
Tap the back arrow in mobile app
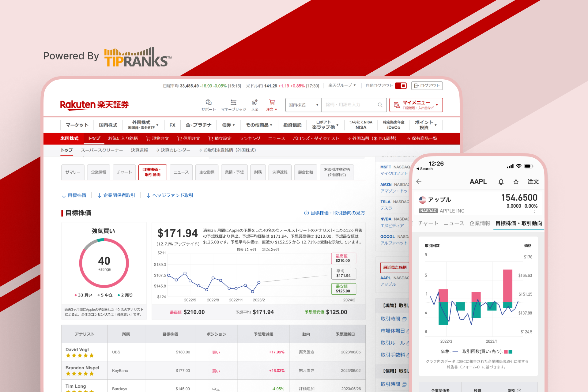tap(419, 181)
